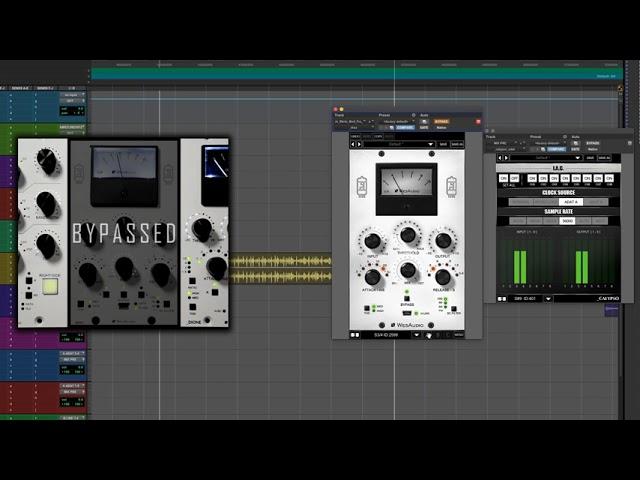Click orange BYPASS in WesAudio window header
Screen dimensions: 640x480
(x=441, y=121)
